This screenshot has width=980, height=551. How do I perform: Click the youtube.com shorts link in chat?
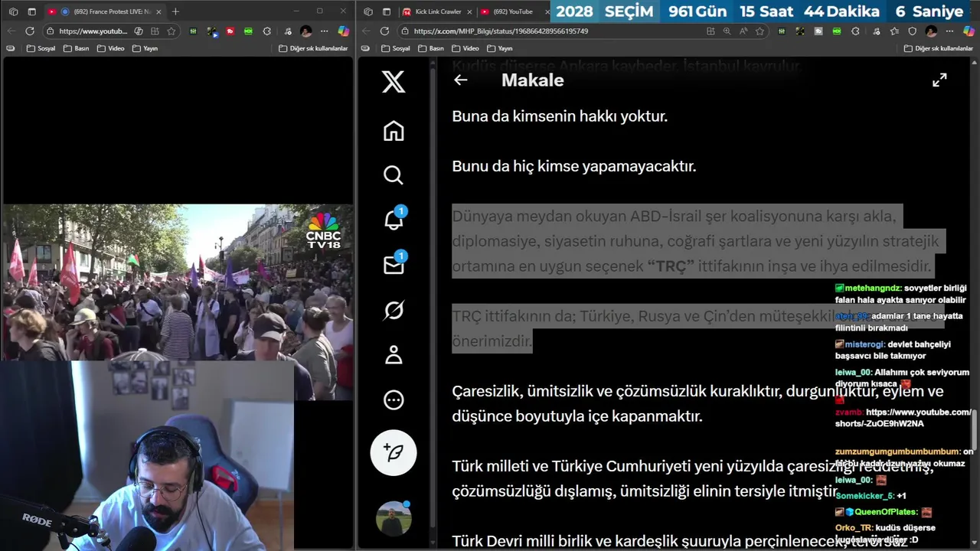tap(903, 418)
